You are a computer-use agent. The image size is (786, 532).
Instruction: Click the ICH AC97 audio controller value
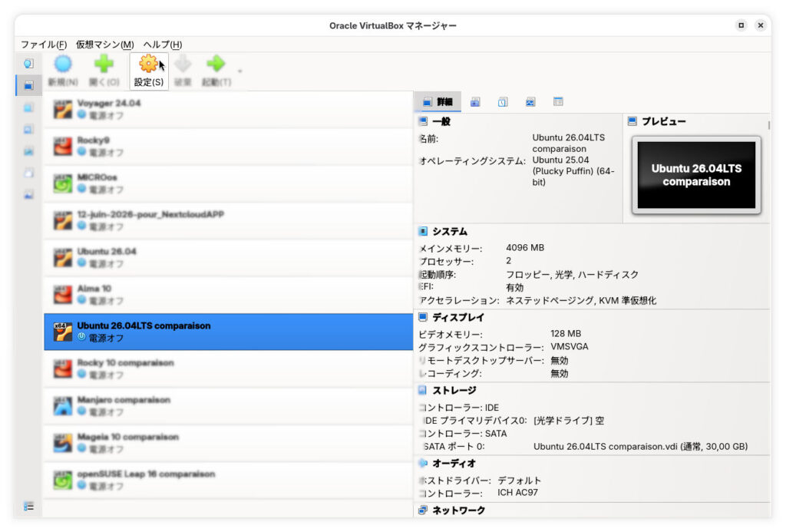pos(518,492)
